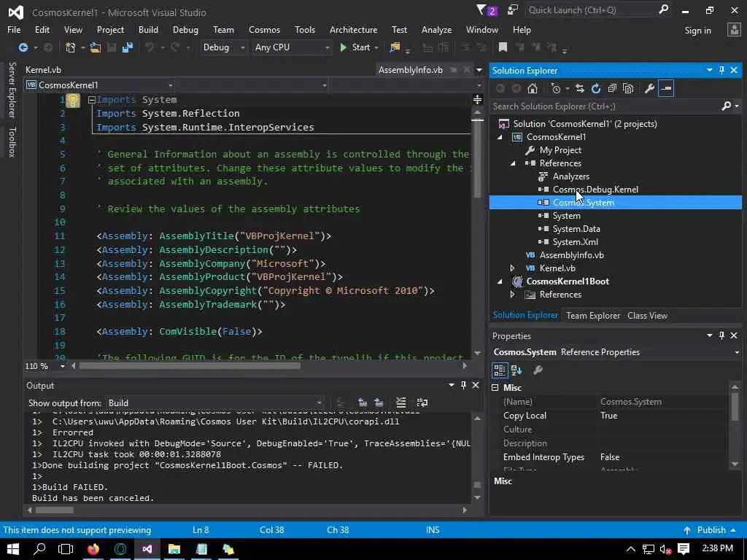This screenshot has height=560, width=747.
Task: Open Firefox from the taskbar
Action: click(x=93, y=549)
